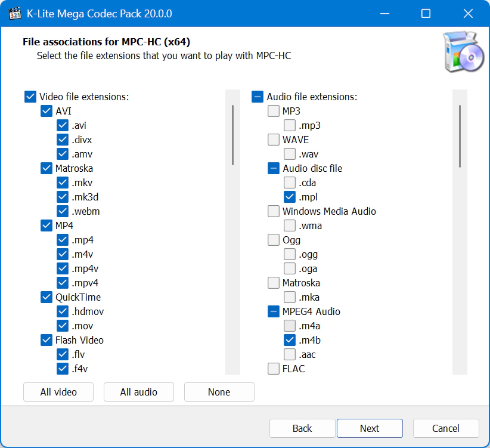Uncheck the .mov extension

tap(63, 326)
